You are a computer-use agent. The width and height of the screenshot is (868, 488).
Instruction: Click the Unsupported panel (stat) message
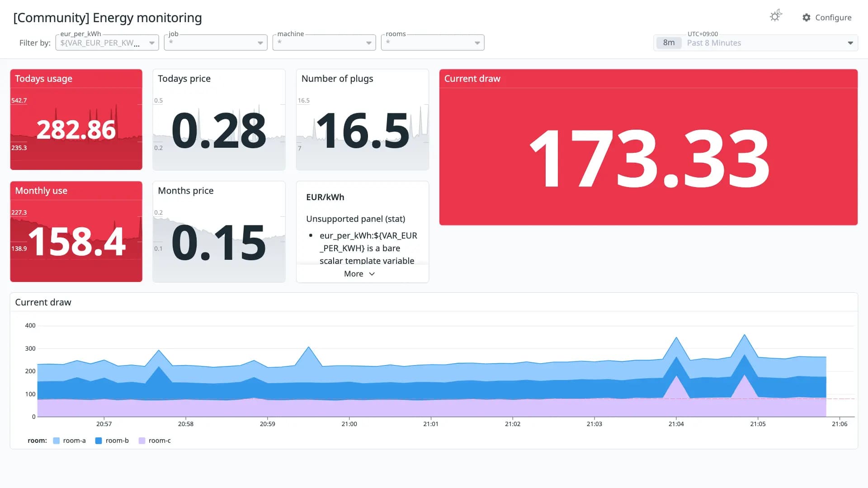pyautogui.click(x=355, y=219)
